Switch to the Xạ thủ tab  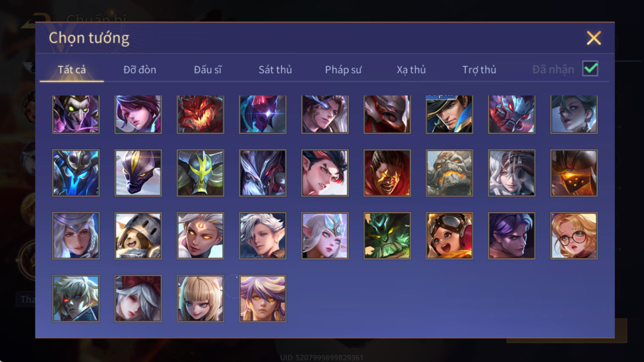[411, 70]
